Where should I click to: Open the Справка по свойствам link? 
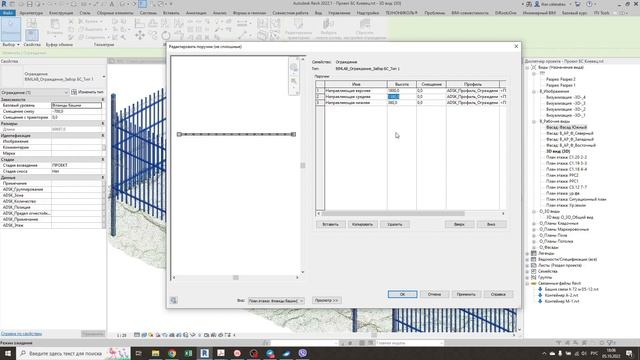[21, 334]
